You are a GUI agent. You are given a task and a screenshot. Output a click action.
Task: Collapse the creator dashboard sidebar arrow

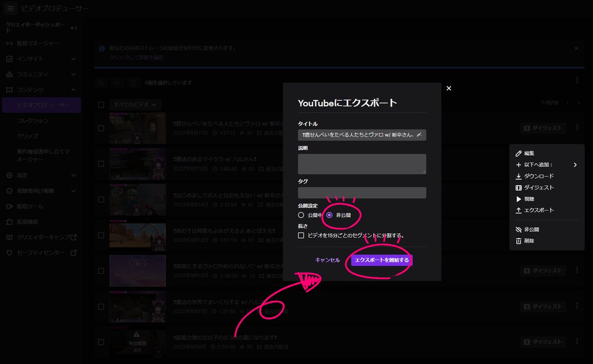[74, 28]
